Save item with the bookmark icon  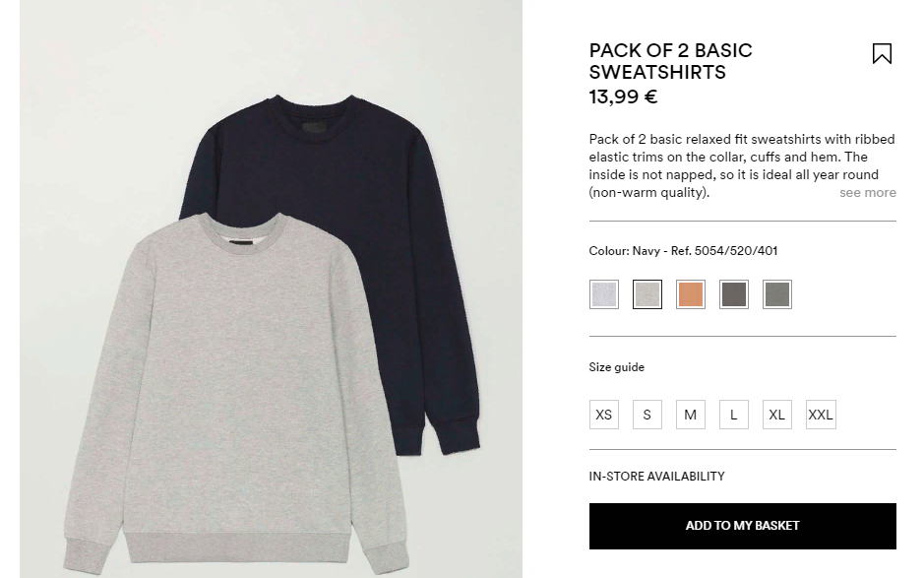click(882, 54)
